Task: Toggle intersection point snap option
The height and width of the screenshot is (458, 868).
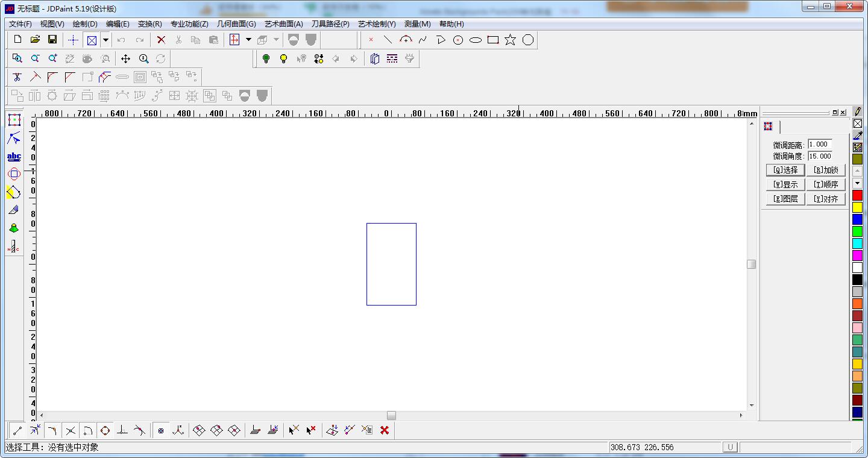Action: click(x=71, y=430)
